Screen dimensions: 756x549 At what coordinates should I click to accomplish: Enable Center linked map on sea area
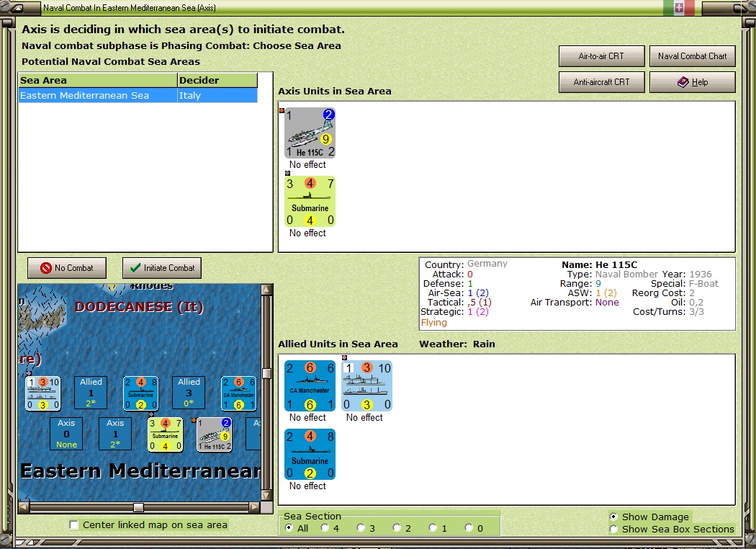coord(73,525)
